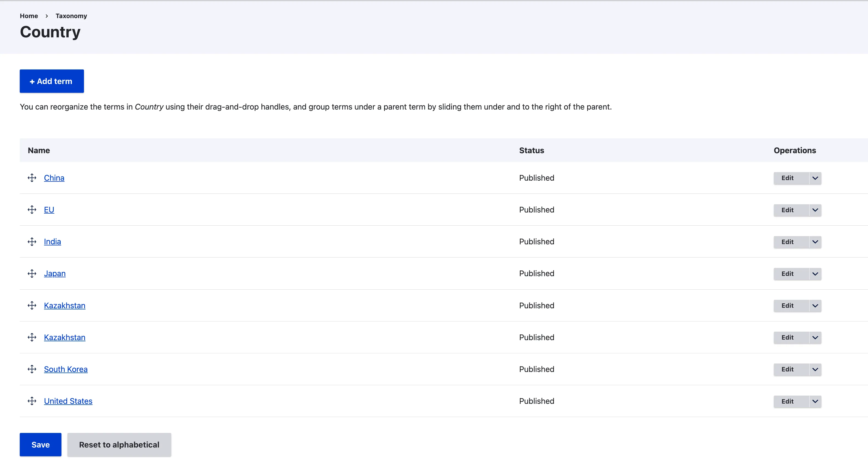Click the drag handle next to China
The image size is (868, 470).
tap(32, 178)
